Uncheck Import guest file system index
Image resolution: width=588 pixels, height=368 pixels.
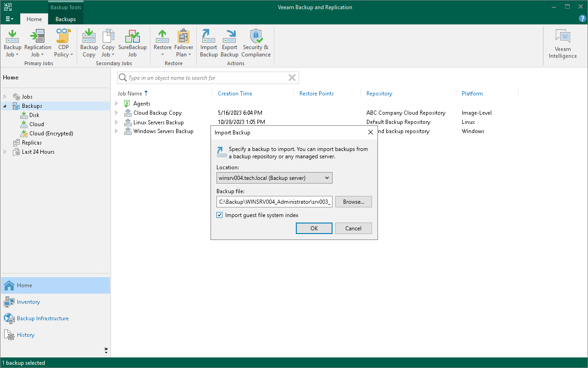point(219,215)
